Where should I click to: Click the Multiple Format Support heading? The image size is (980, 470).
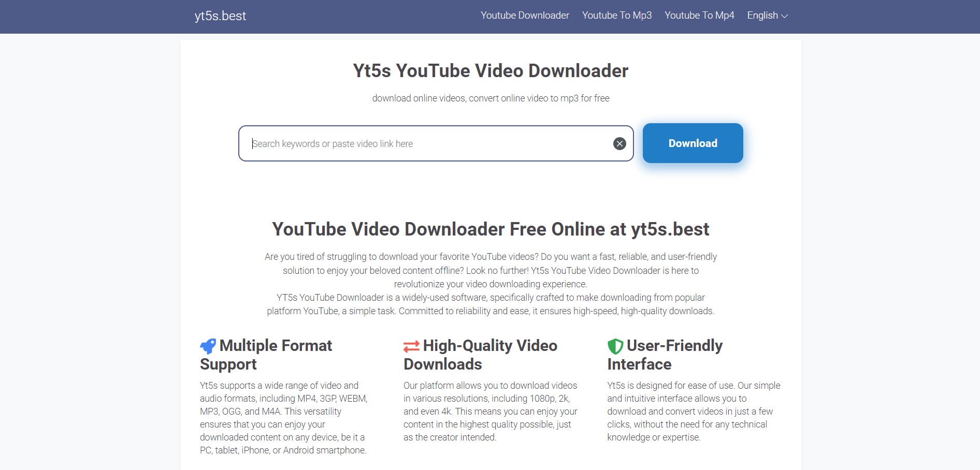[266, 355]
